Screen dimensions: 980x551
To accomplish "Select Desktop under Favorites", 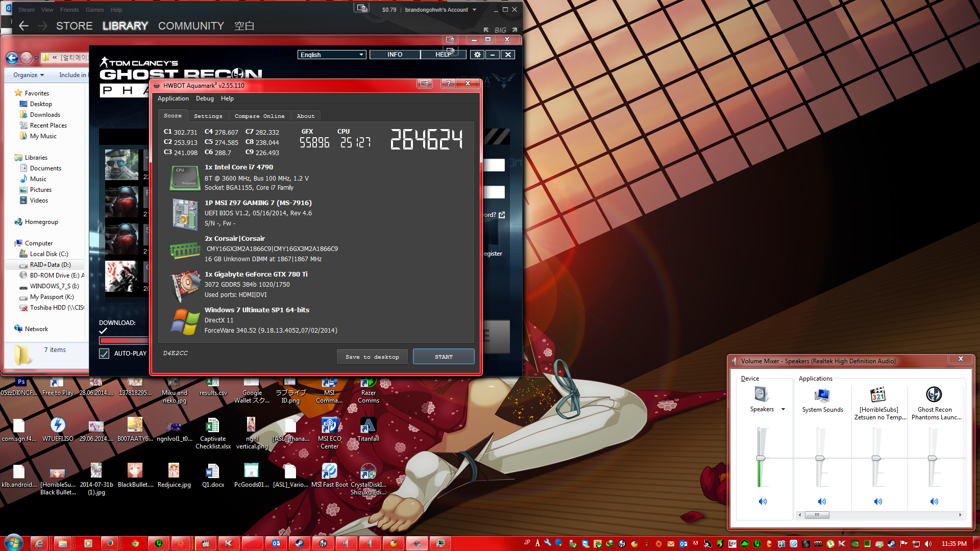I will pyautogui.click(x=41, y=104).
